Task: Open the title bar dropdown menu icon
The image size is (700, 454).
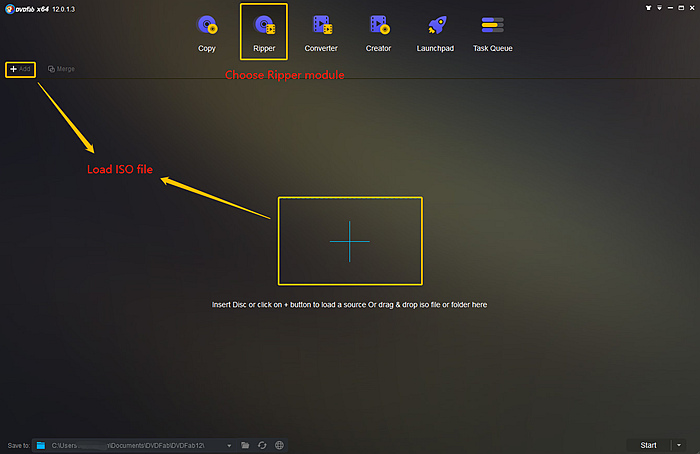Action: [659, 8]
